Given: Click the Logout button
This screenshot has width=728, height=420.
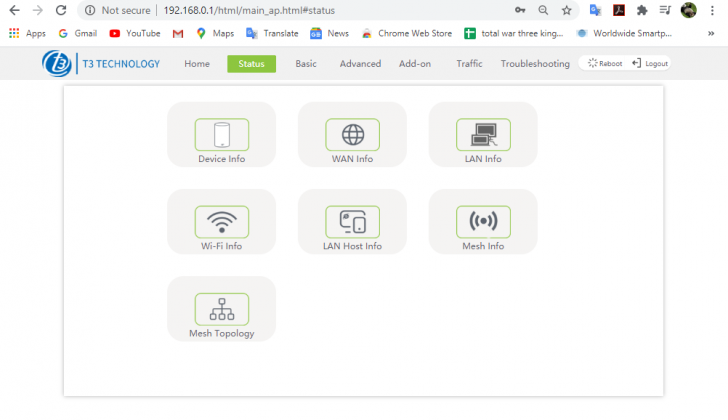Looking at the screenshot, I should pos(650,63).
